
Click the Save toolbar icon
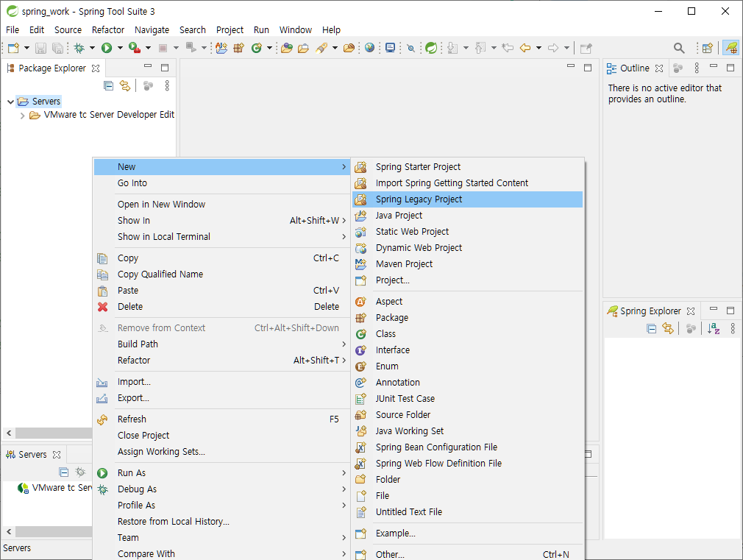click(x=40, y=48)
